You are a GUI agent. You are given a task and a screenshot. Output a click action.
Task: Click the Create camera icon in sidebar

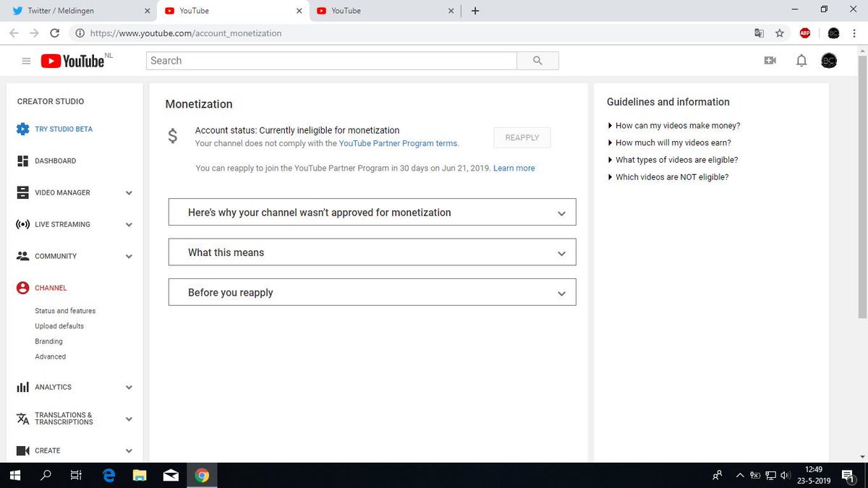(22, 450)
